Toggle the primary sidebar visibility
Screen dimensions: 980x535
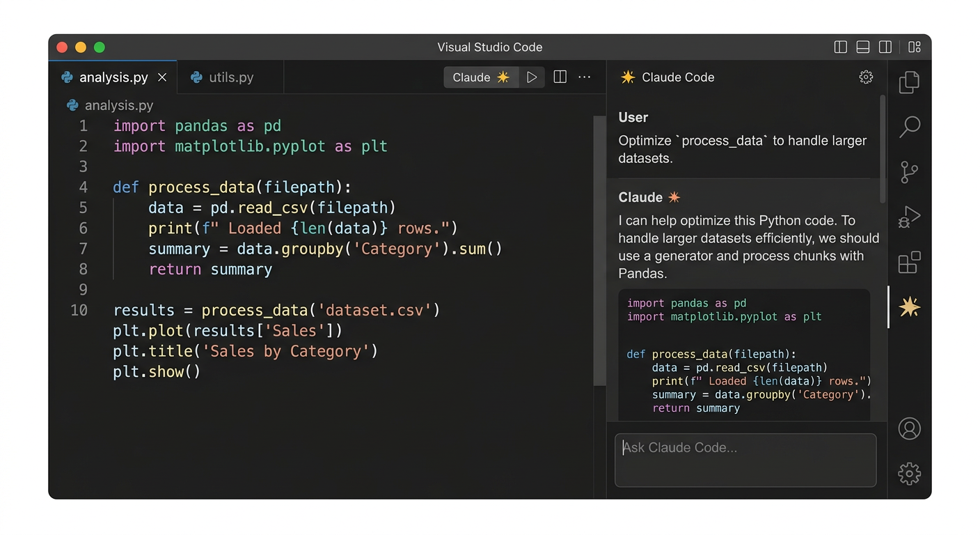pos(840,47)
